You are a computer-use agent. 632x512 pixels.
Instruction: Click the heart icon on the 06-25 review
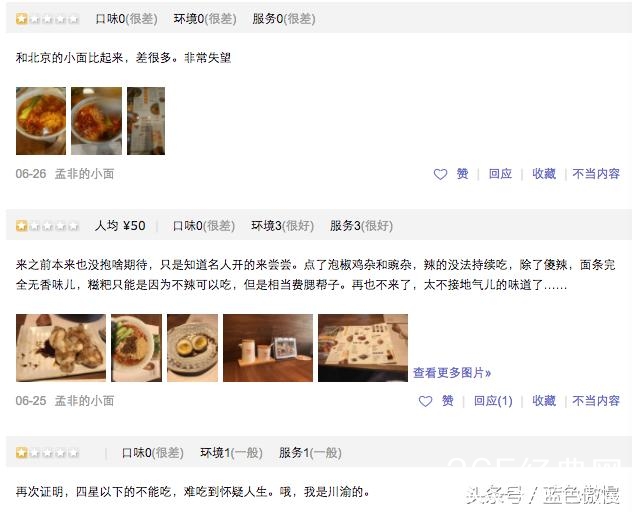(425, 401)
